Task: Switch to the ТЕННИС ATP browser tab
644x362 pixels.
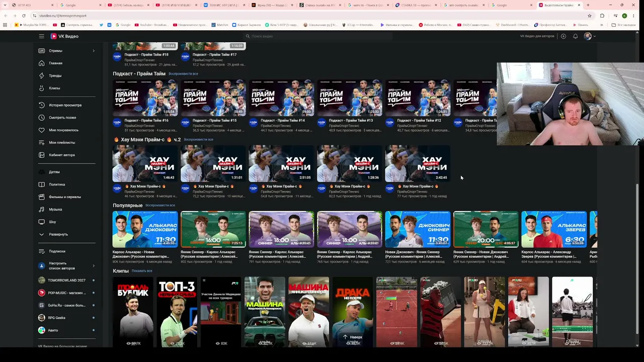Action: 224,5
